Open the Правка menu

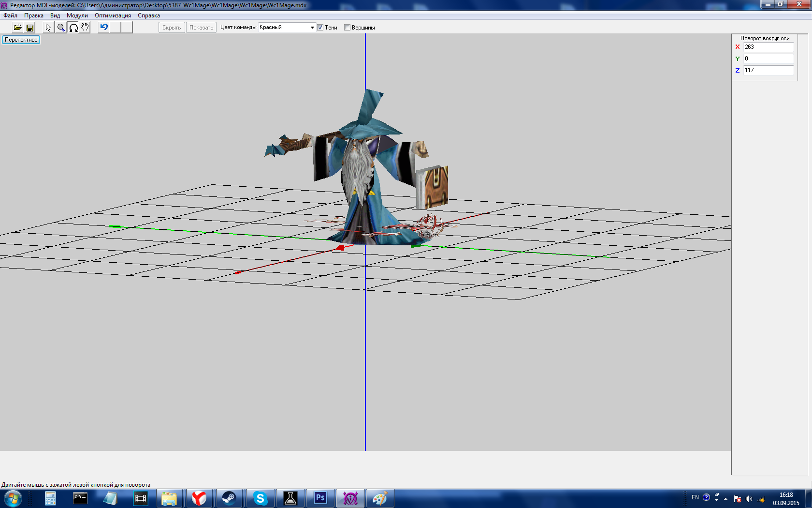tap(34, 15)
